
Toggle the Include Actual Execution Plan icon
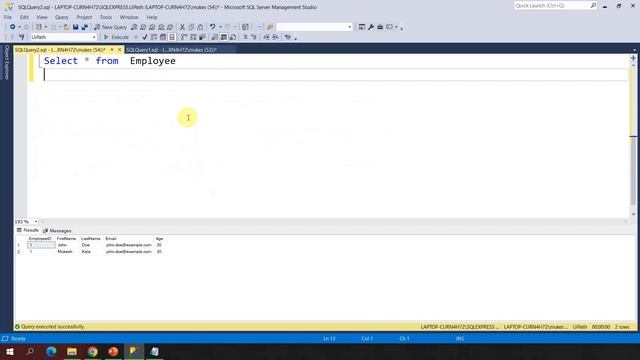(x=184, y=37)
